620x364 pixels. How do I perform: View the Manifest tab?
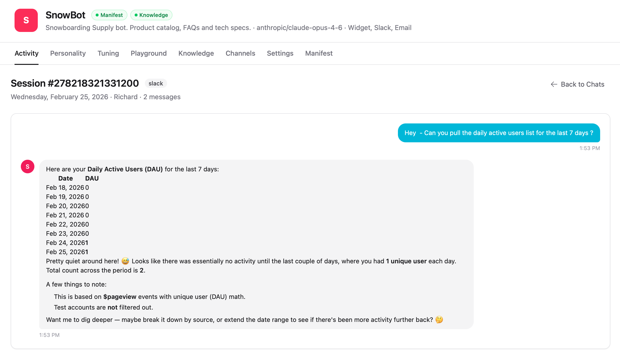319,53
